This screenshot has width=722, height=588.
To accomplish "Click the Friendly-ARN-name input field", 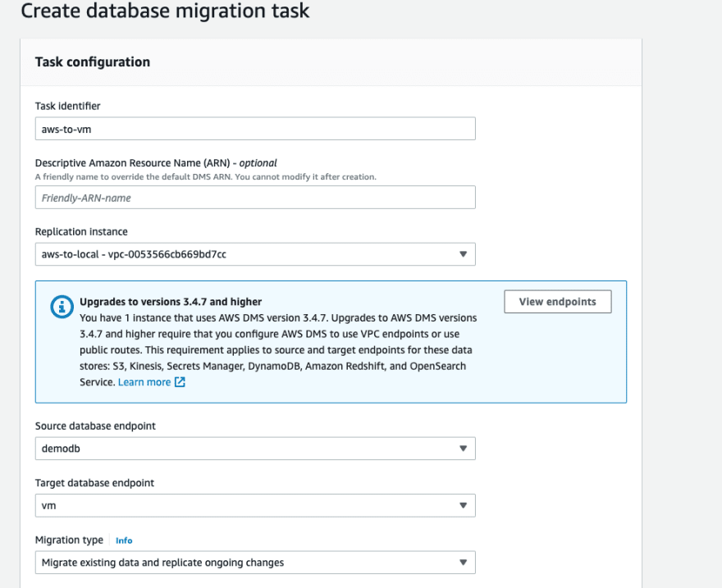I will [x=255, y=198].
